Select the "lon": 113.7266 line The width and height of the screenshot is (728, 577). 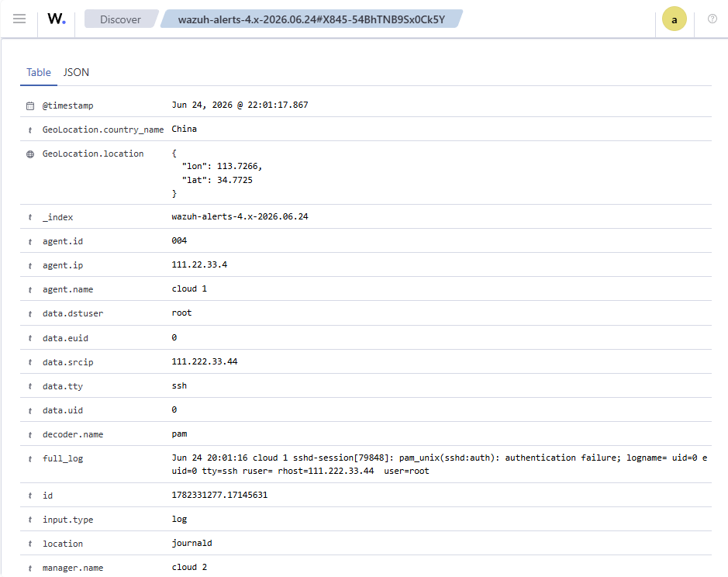tap(222, 166)
